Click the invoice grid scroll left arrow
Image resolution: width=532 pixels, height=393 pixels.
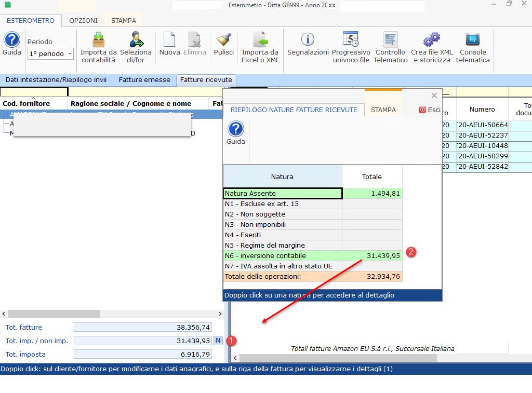pyautogui.click(x=235, y=358)
